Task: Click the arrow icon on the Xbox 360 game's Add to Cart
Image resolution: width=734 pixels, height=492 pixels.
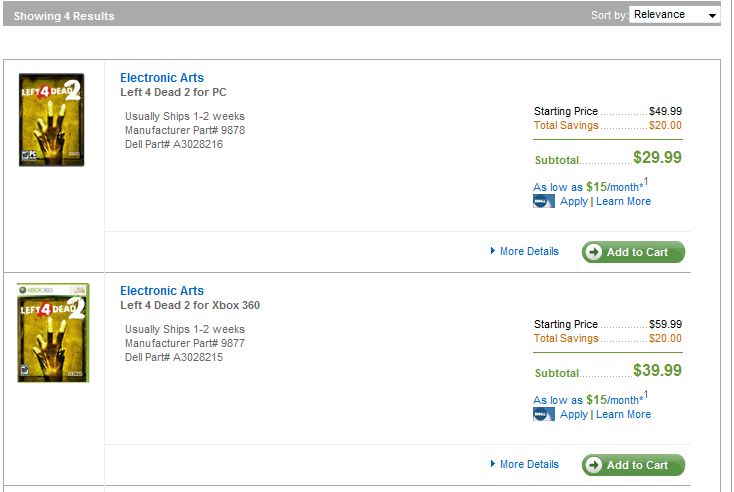Action: (x=595, y=465)
